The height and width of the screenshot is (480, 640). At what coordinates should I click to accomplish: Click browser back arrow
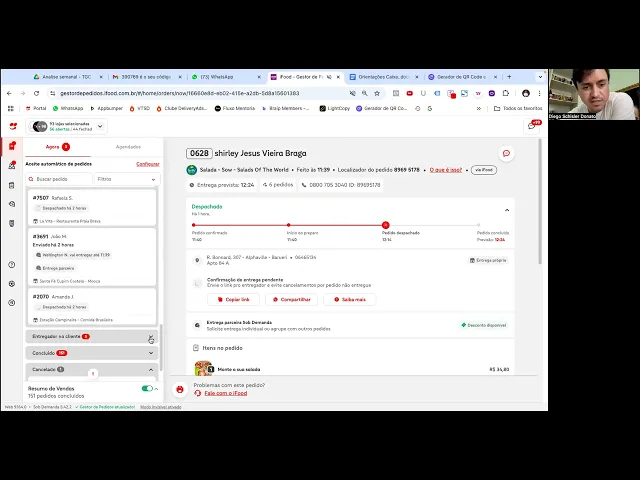[x=9, y=93]
